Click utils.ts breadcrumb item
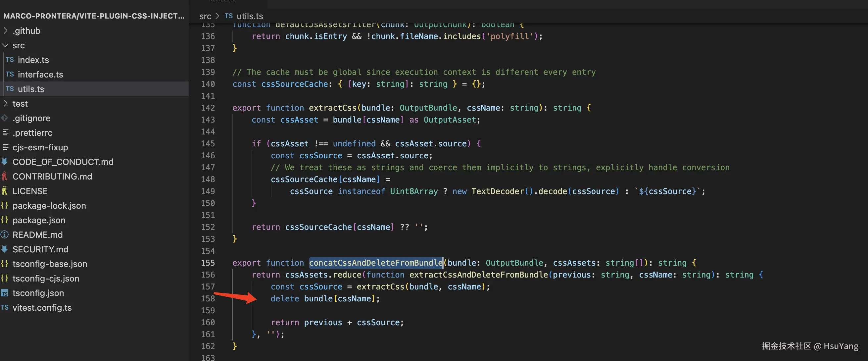868x361 pixels. (x=249, y=16)
